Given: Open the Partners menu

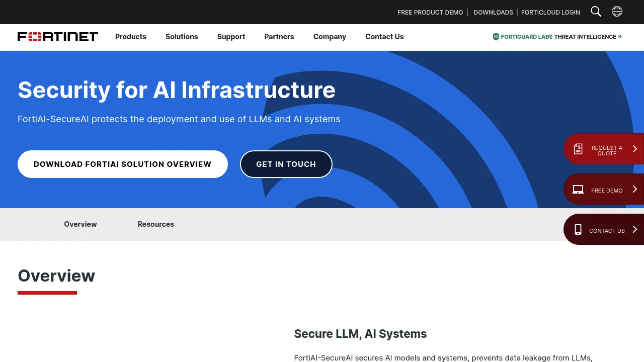Looking at the screenshot, I should (279, 37).
